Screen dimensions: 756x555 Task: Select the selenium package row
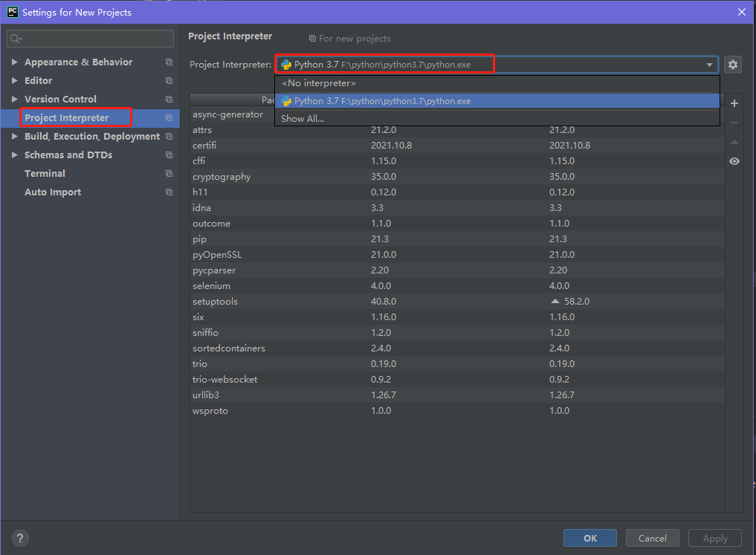[457, 286]
